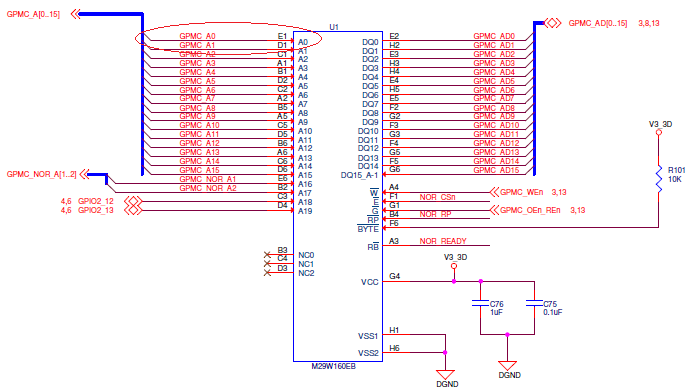Click the GPMC_AD15 net label

[496, 170]
